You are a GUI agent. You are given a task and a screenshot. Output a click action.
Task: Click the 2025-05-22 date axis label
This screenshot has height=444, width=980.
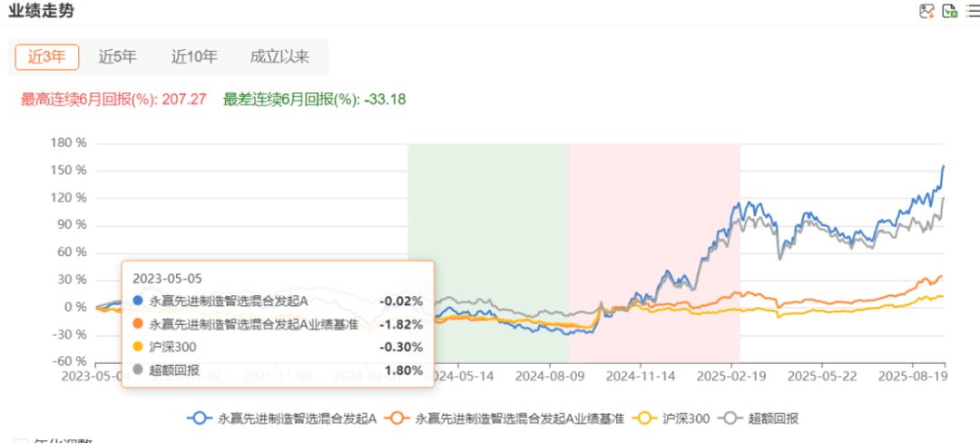point(820,374)
